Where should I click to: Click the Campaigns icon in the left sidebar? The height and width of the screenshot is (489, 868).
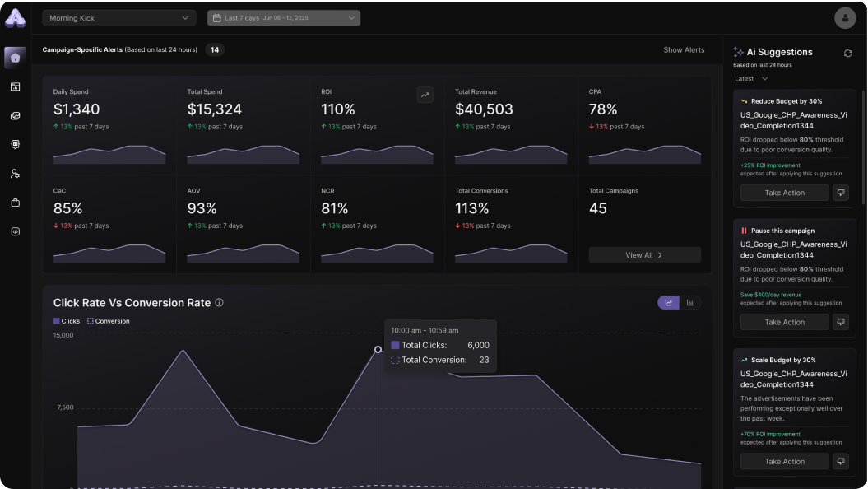pyautogui.click(x=14, y=115)
